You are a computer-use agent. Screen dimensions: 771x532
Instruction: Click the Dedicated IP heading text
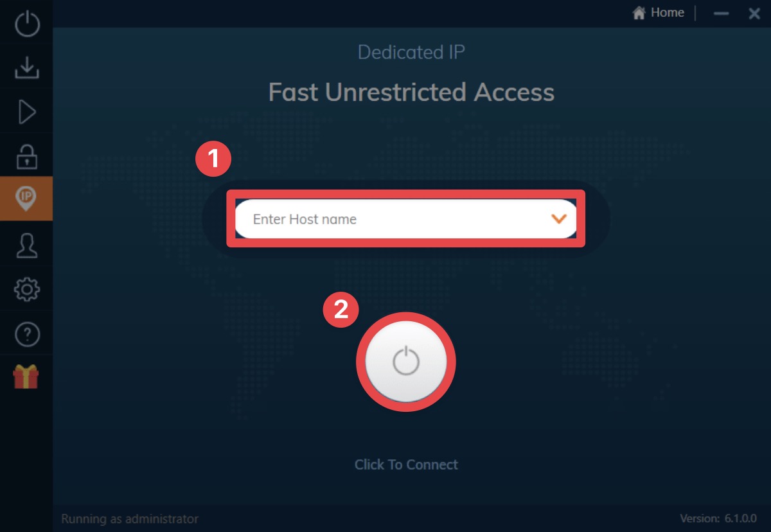pos(411,52)
